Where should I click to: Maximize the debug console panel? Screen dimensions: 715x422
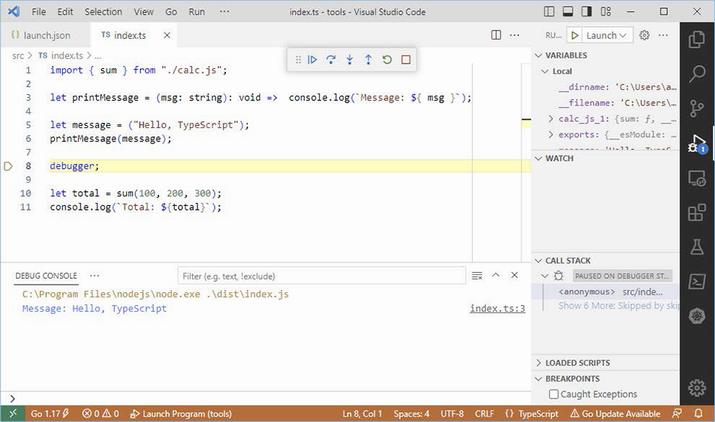coord(496,275)
